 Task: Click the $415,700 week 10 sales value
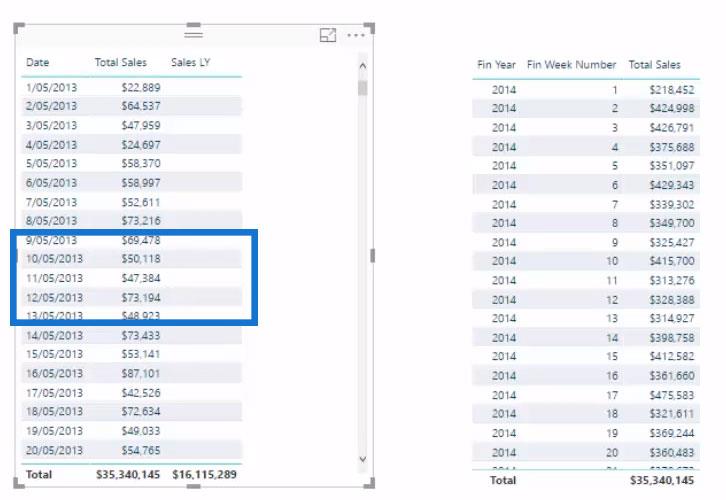point(671,261)
